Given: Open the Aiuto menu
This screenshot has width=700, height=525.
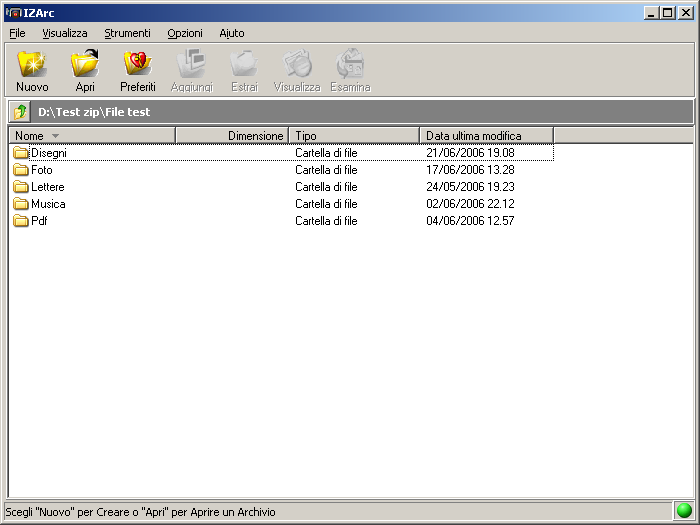Looking at the screenshot, I should [232, 33].
